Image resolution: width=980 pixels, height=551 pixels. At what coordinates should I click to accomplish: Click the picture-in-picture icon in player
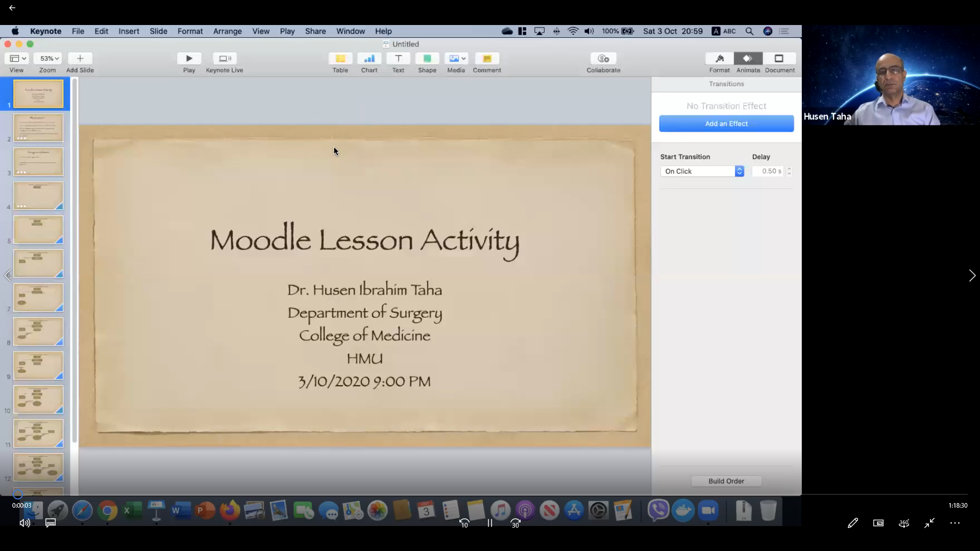pos(878,523)
